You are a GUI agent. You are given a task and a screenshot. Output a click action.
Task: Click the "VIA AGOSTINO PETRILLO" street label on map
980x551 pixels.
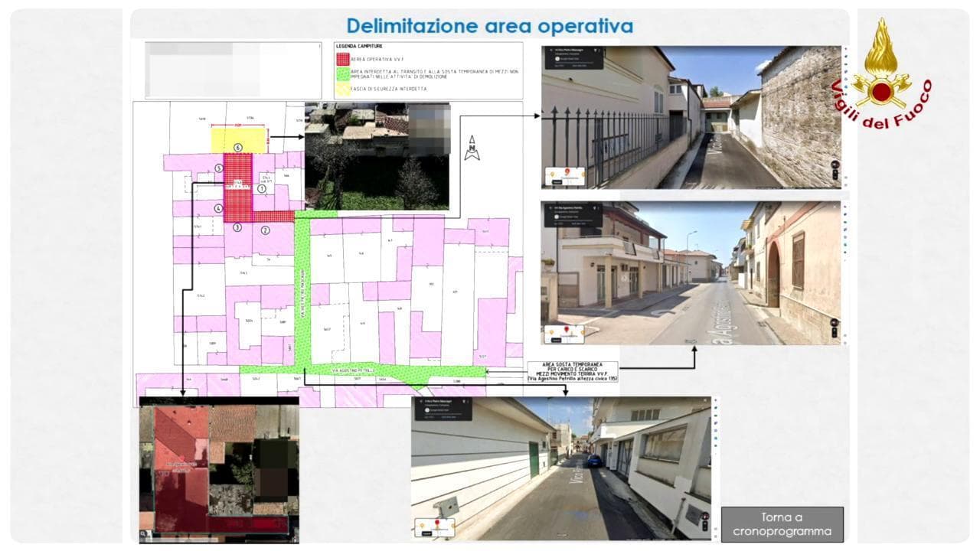(354, 370)
